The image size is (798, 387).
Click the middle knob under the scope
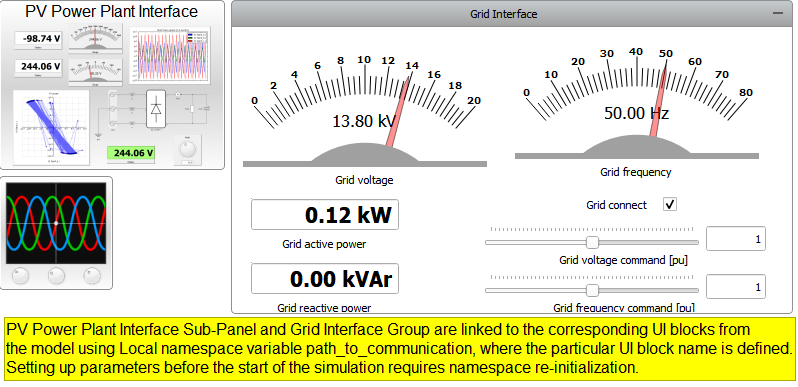point(56,276)
